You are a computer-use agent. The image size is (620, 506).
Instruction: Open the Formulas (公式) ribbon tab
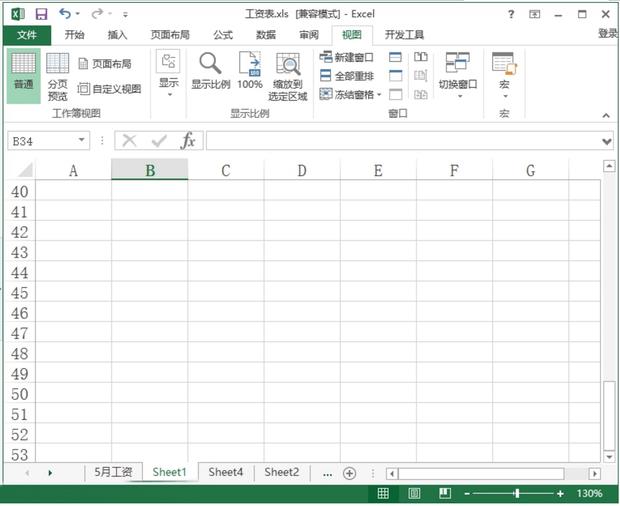[x=222, y=34]
